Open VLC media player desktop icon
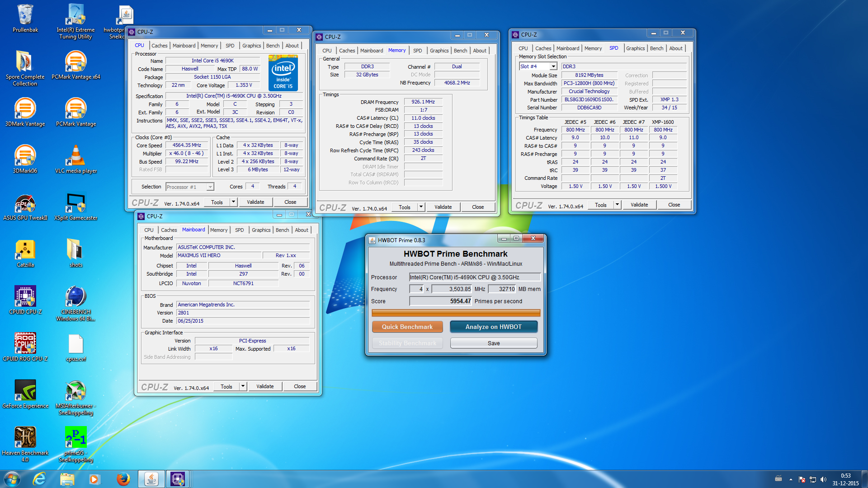 75,159
